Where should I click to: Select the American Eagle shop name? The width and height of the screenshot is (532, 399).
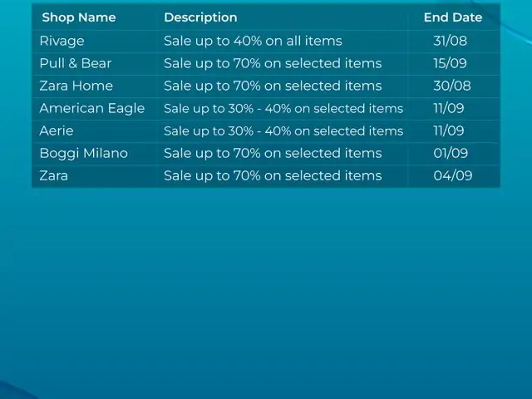tap(92, 109)
